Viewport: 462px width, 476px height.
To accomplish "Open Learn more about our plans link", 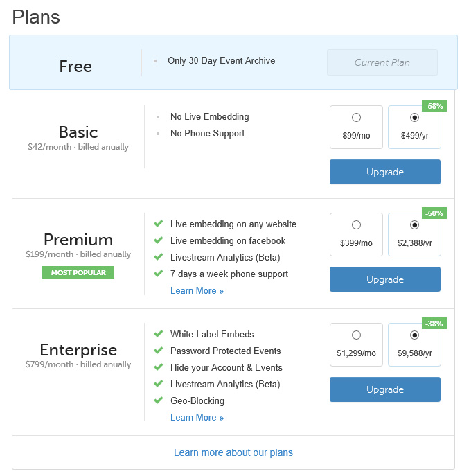I will click(233, 452).
